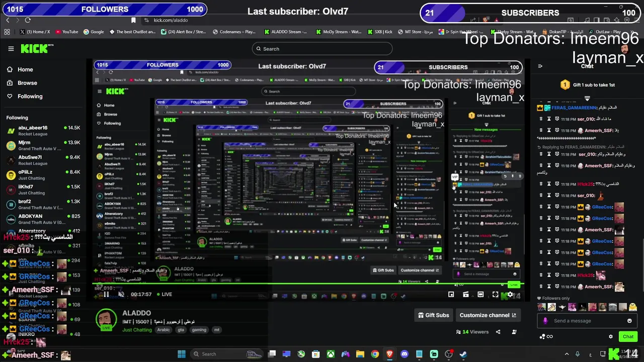Open Following in Kick sidebar
Viewport: 644px width, 362px height.
[25, 96]
